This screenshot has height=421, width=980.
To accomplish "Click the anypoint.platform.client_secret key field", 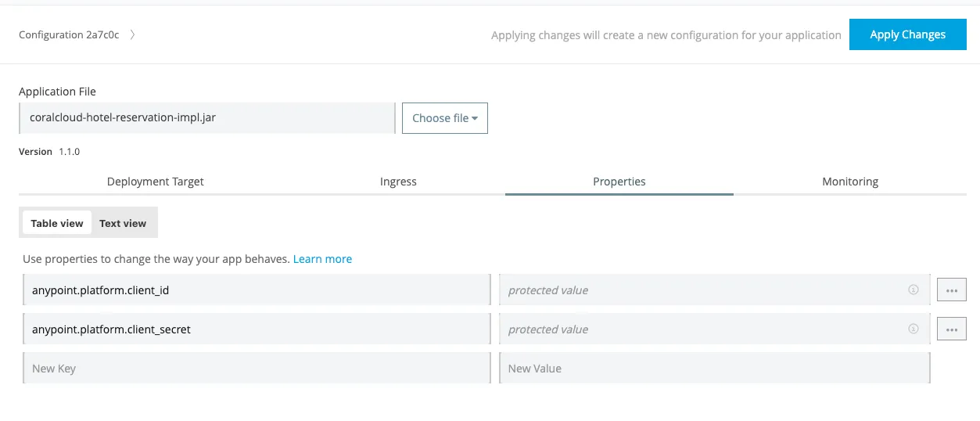I will pos(256,329).
